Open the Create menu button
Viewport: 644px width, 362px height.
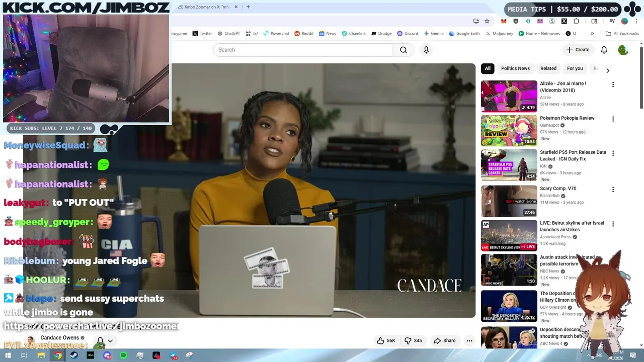click(x=578, y=50)
